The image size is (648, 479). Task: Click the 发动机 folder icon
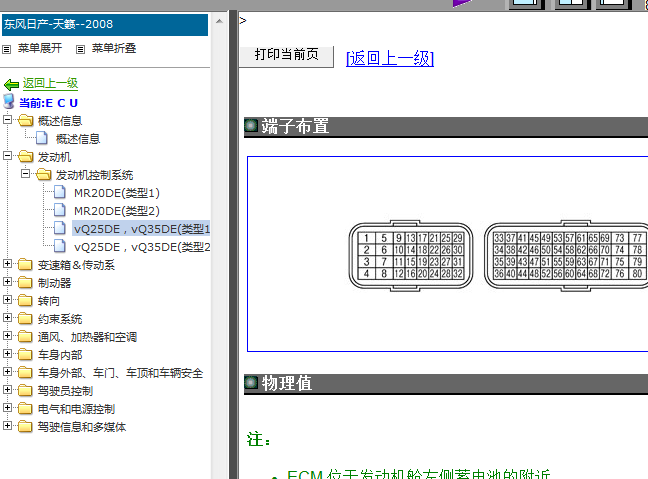(x=26, y=156)
